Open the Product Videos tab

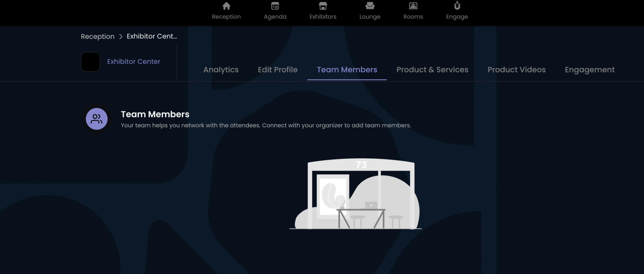pyautogui.click(x=516, y=70)
